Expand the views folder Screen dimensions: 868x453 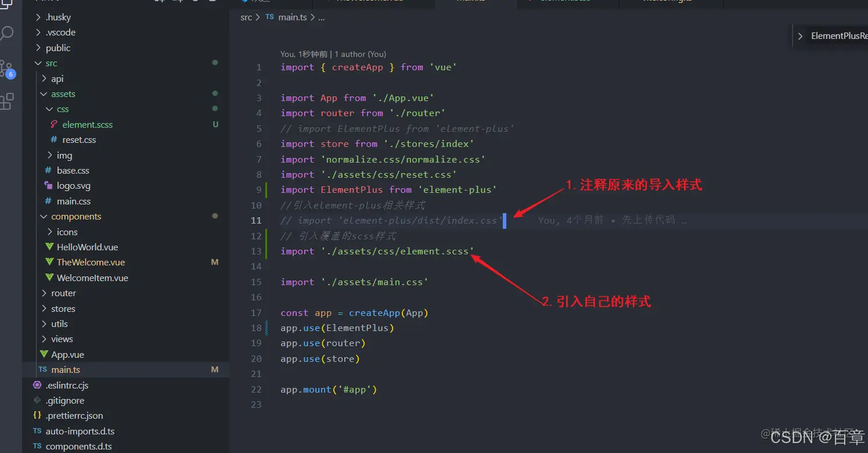pos(44,339)
